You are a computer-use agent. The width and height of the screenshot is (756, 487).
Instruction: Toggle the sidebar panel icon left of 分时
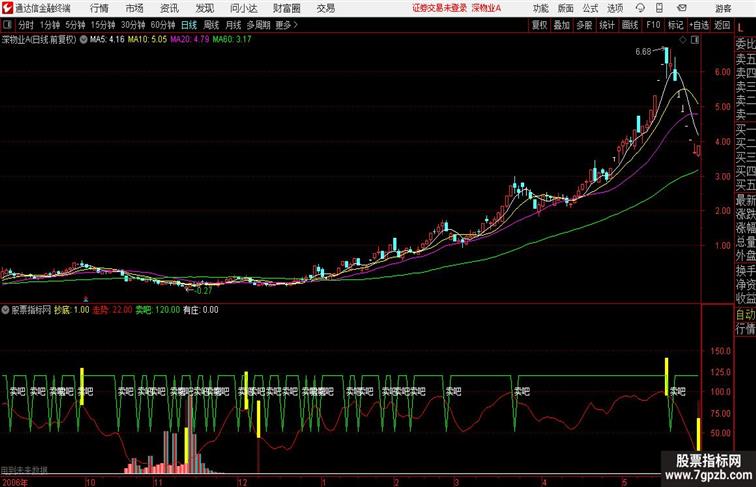pyautogui.click(x=7, y=25)
